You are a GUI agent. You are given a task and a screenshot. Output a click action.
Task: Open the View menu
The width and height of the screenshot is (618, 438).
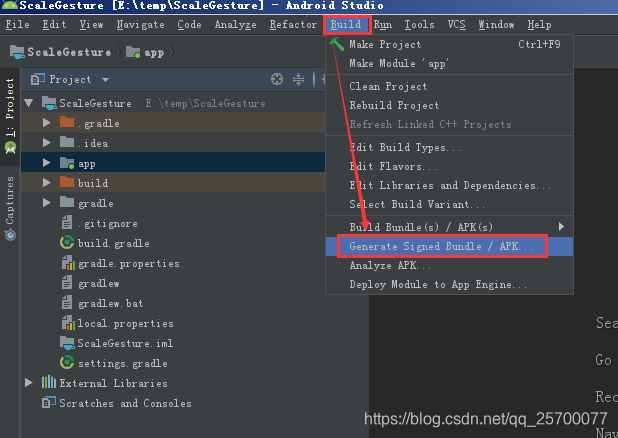91,24
